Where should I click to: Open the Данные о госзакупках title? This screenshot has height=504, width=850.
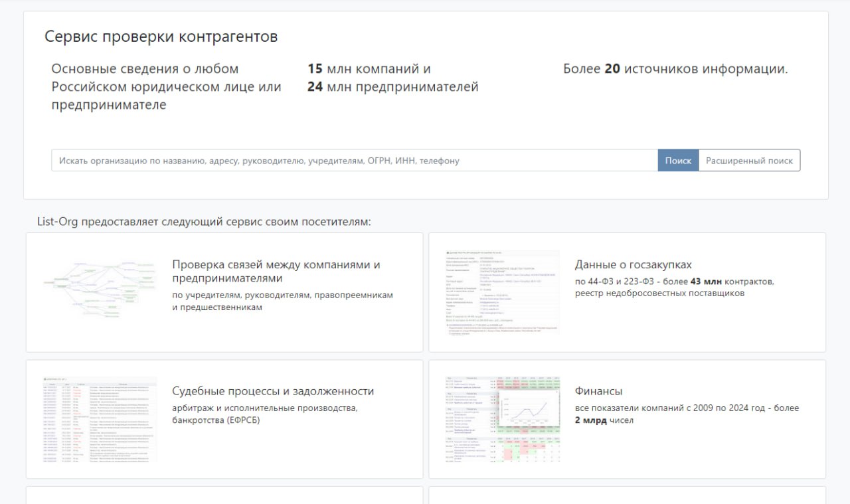click(633, 264)
